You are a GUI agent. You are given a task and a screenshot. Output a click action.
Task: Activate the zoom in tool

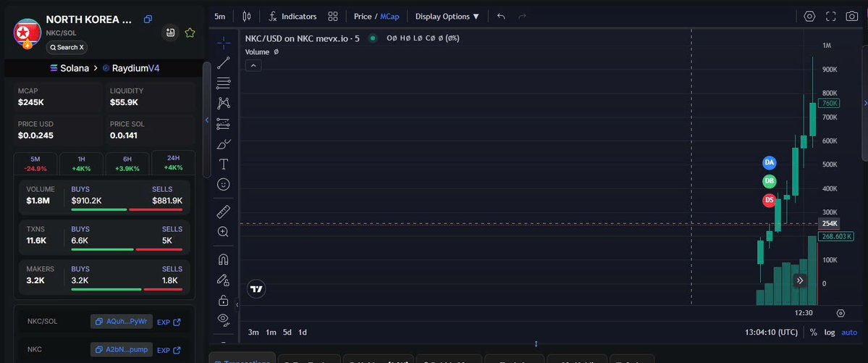224,232
